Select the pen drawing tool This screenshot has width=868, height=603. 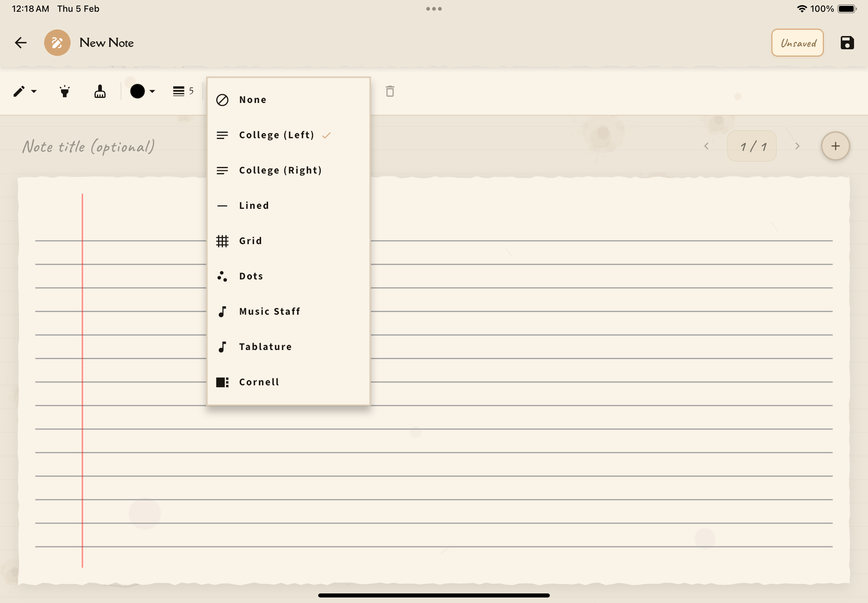[19, 92]
